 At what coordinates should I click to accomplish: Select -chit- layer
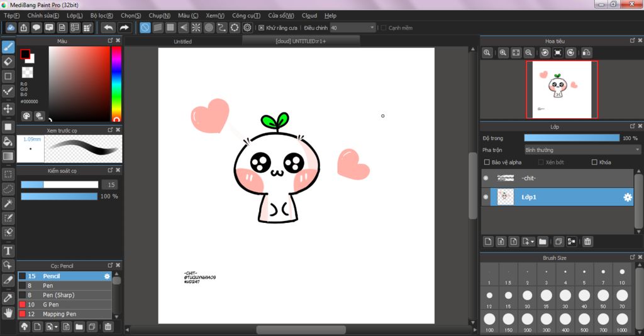coord(557,178)
